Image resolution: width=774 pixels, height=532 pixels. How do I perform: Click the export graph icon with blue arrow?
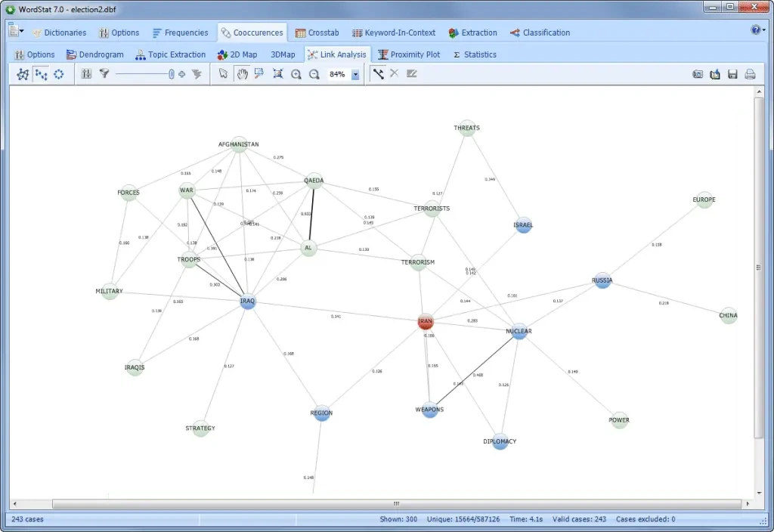click(715, 75)
